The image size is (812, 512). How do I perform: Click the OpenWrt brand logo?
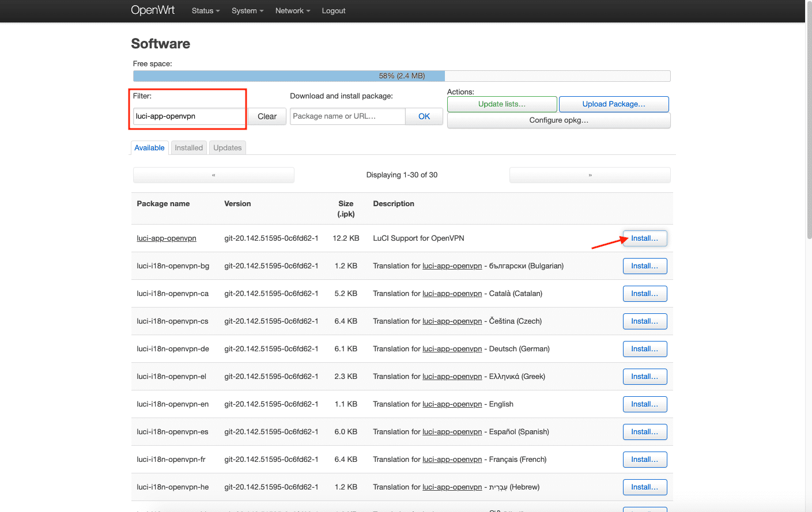153,10
